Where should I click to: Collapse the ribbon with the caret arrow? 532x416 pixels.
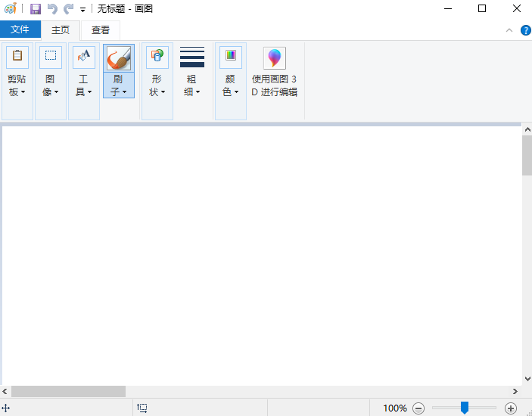(x=509, y=30)
